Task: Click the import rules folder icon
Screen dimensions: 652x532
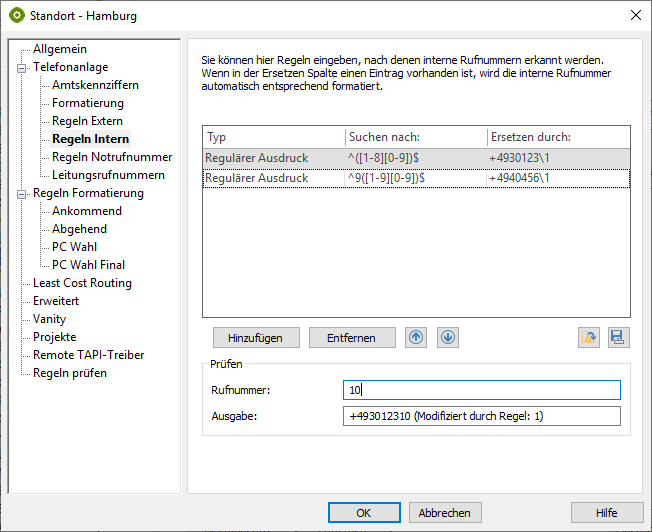Action: click(x=589, y=338)
